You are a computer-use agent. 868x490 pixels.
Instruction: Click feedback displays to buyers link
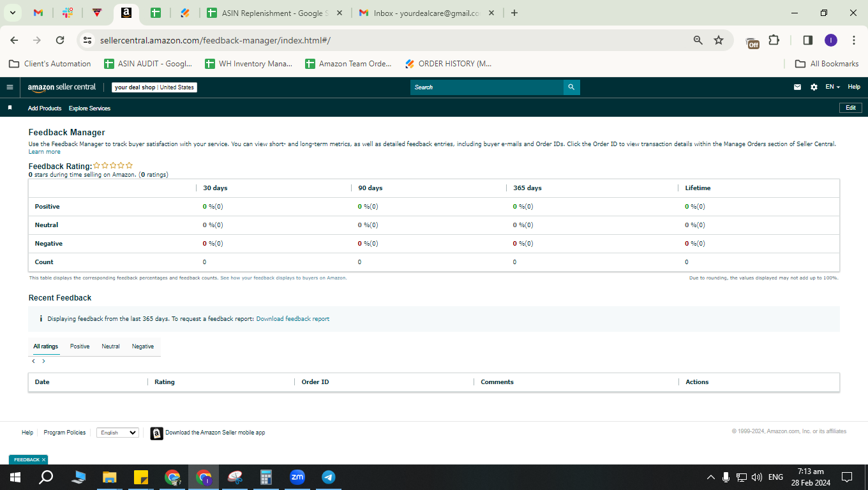[x=283, y=278]
